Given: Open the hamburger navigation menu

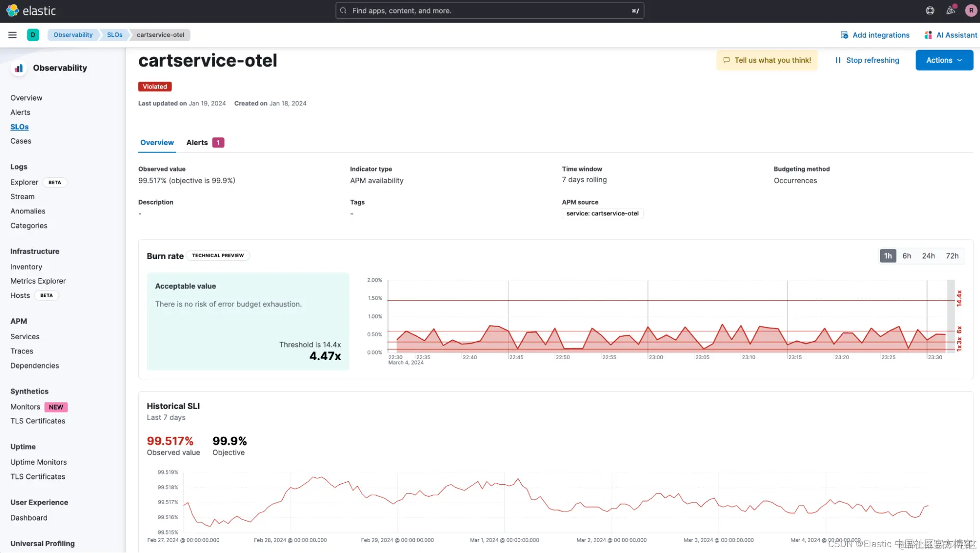Looking at the screenshot, I should point(12,35).
